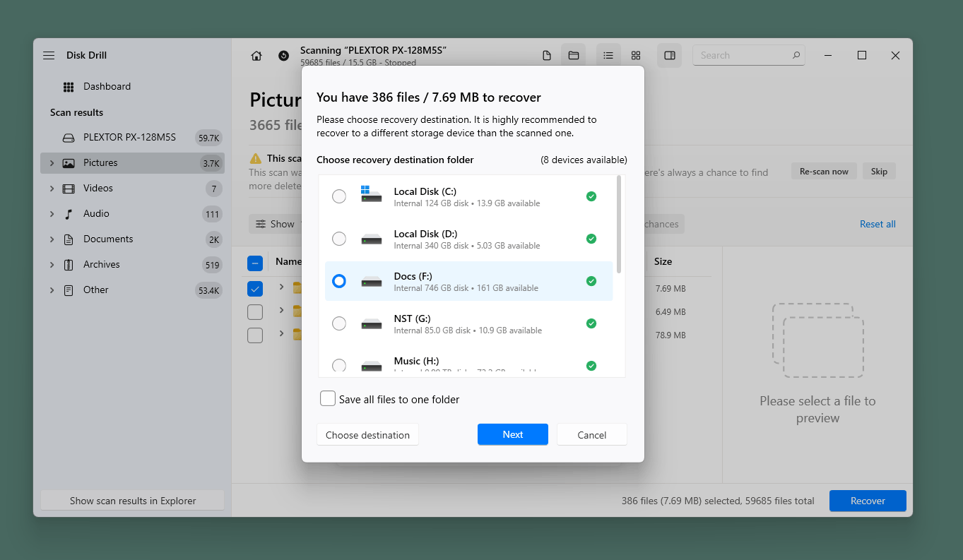
Task: Select list view icon in toolbar
Action: coord(608,56)
